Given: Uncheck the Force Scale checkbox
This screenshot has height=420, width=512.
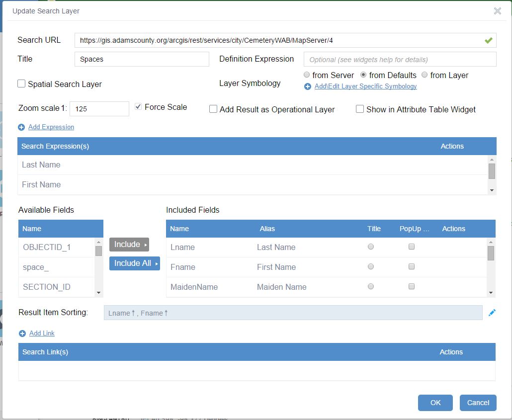Looking at the screenshot, I should (138, 106).
